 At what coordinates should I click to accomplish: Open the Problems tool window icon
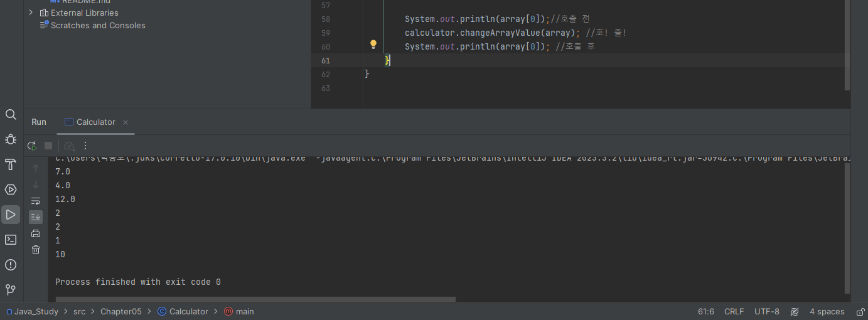click(x=11, y=265)
